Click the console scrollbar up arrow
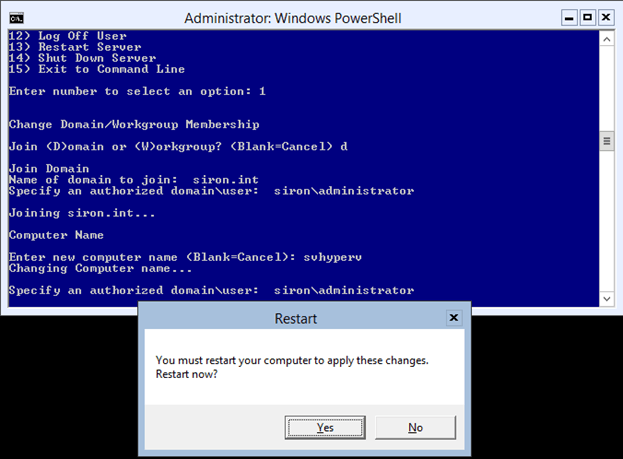623x459 pixels. 606,38
